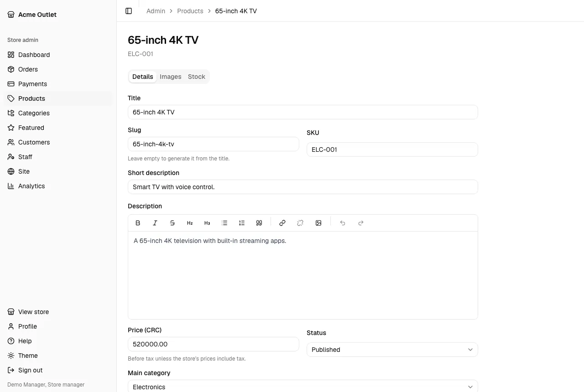The image size is (584, 392).
Task: Open Site settings
Action: coord(58,171)
